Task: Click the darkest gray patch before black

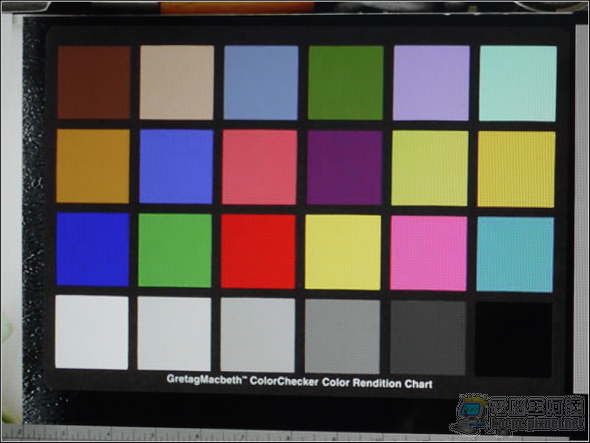Action: [x=428, y=338]
